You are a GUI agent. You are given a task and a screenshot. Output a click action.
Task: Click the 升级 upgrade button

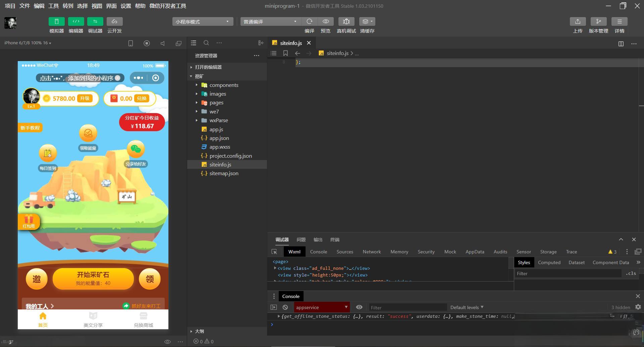(85, 98)
